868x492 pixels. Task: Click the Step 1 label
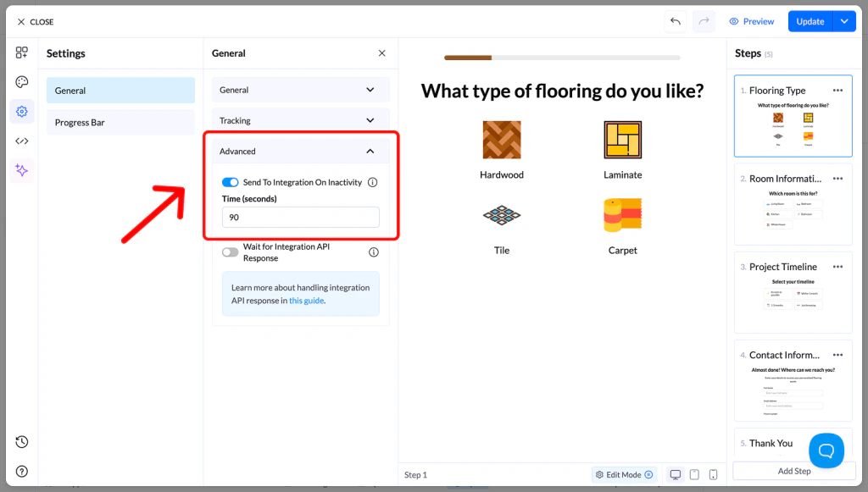(415, 475)
